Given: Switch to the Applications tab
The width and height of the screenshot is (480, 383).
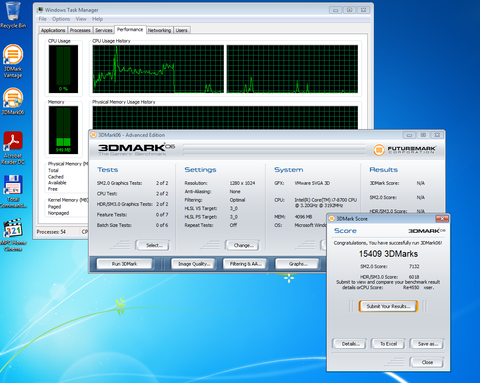Looking at the screenshot, I should [x=53, y=30].
